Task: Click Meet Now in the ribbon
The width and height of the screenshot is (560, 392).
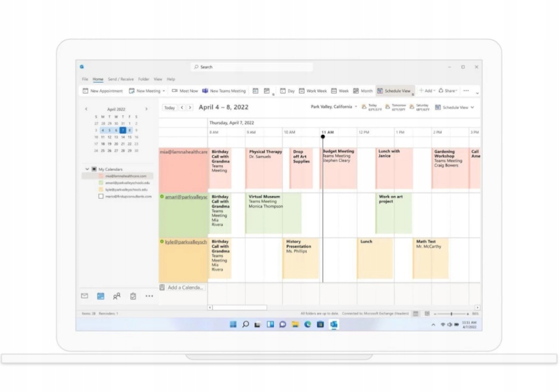Action: (185, 91)
